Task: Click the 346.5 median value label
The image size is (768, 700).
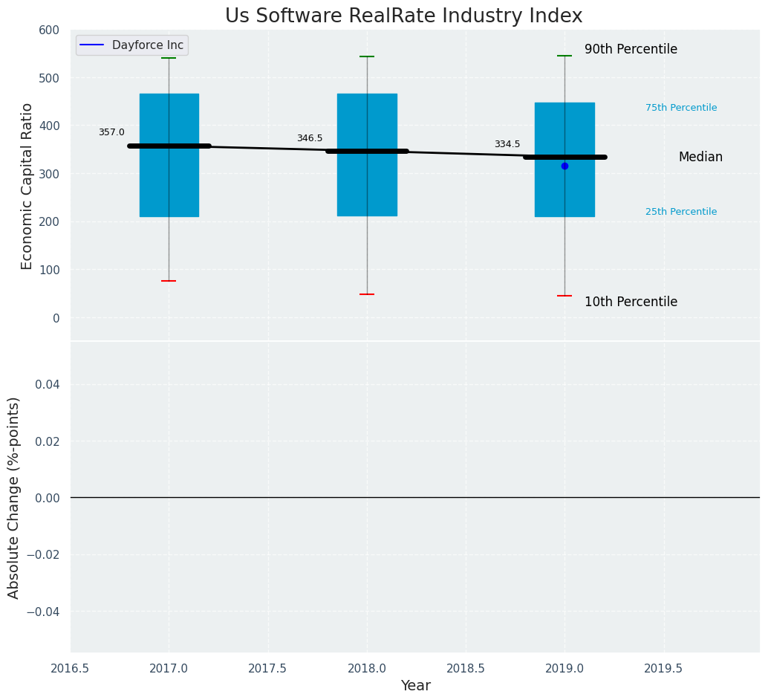Action: click(x=310, y=138)
